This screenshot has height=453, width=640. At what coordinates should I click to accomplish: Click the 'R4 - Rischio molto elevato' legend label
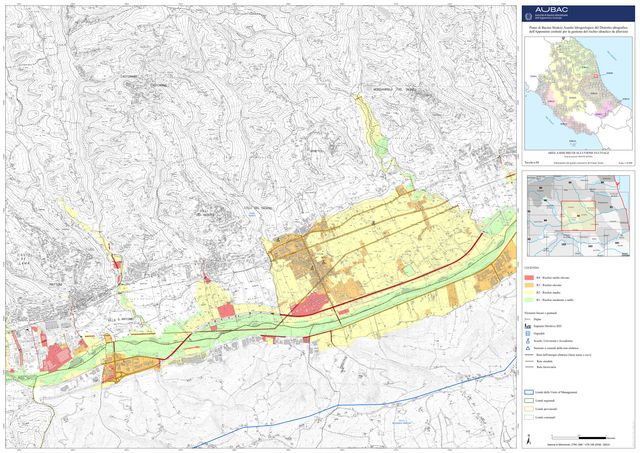(553, 278)
